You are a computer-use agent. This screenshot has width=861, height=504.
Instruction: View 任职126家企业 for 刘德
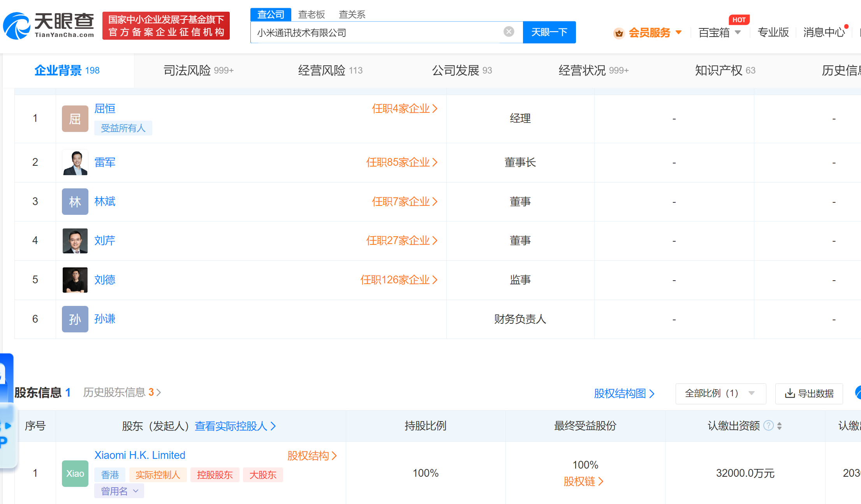(x=399, y=280)
